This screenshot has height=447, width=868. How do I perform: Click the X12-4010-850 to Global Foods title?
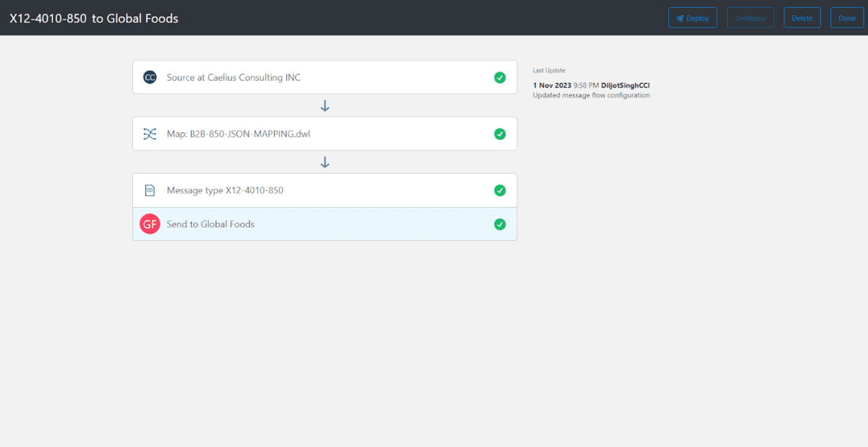click(94, 18)
